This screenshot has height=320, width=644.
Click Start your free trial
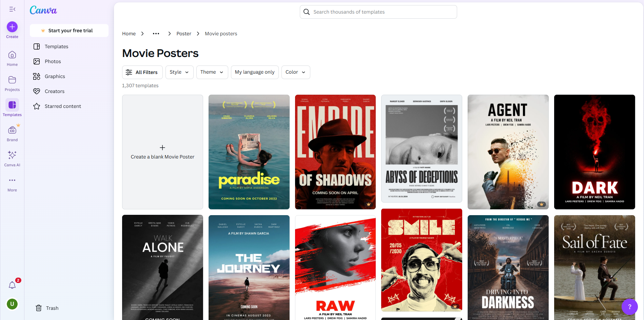[69, 30]
